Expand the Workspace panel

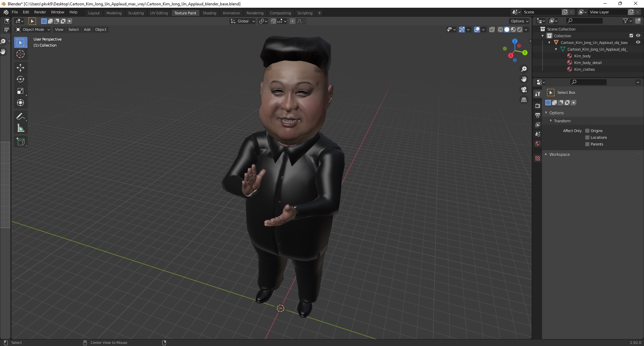point(546,154)
